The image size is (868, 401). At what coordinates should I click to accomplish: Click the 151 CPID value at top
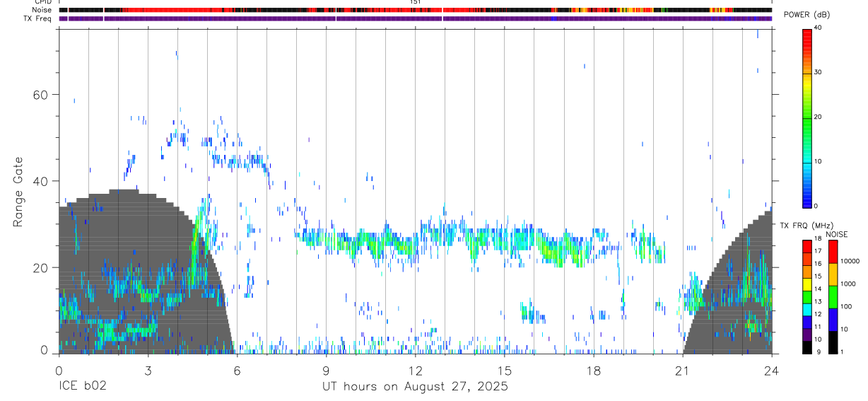(x=415, y=2)
